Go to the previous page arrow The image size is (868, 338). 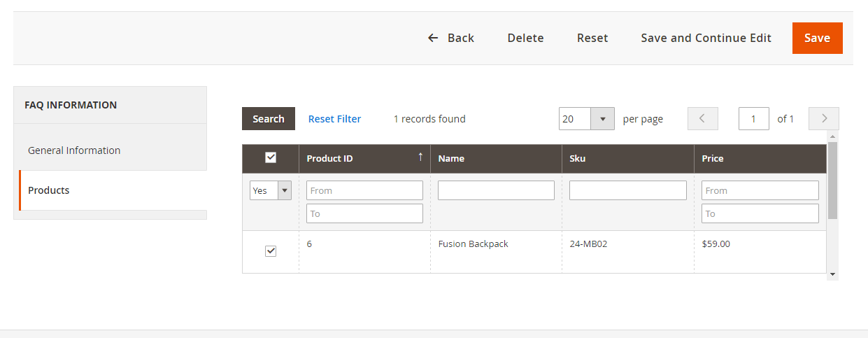tap(702, 119)
